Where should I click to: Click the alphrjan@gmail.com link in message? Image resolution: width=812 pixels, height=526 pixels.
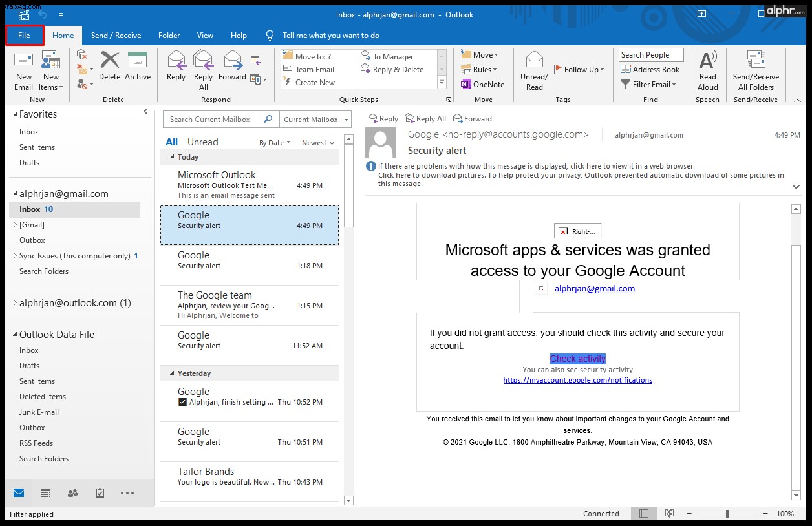(595, 289)
